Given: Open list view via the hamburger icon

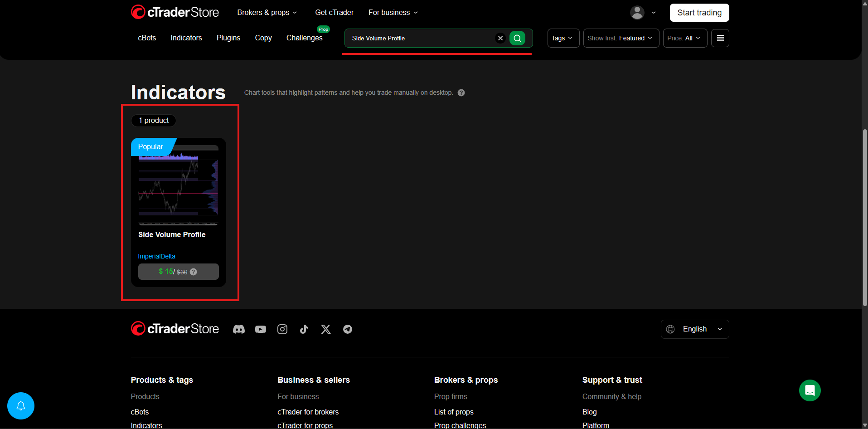Looking at the screenshot, I should (x=720, y=38).
